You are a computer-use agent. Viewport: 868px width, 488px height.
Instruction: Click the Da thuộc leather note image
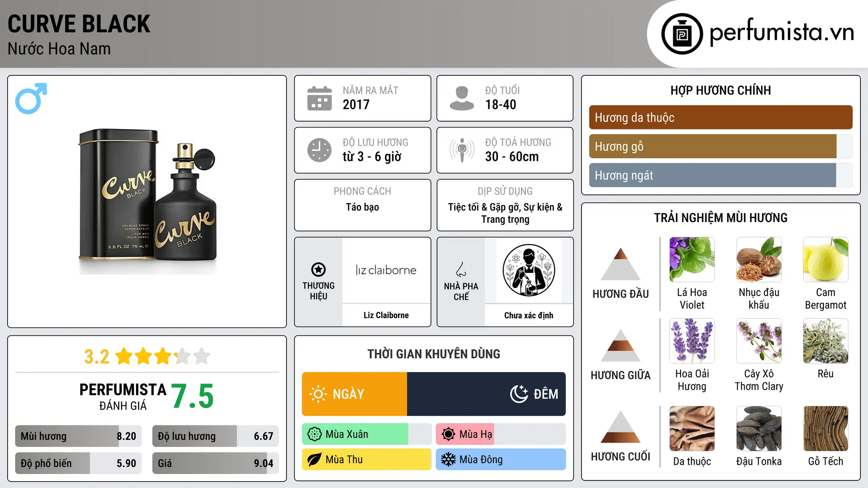[x=692, y=429]
